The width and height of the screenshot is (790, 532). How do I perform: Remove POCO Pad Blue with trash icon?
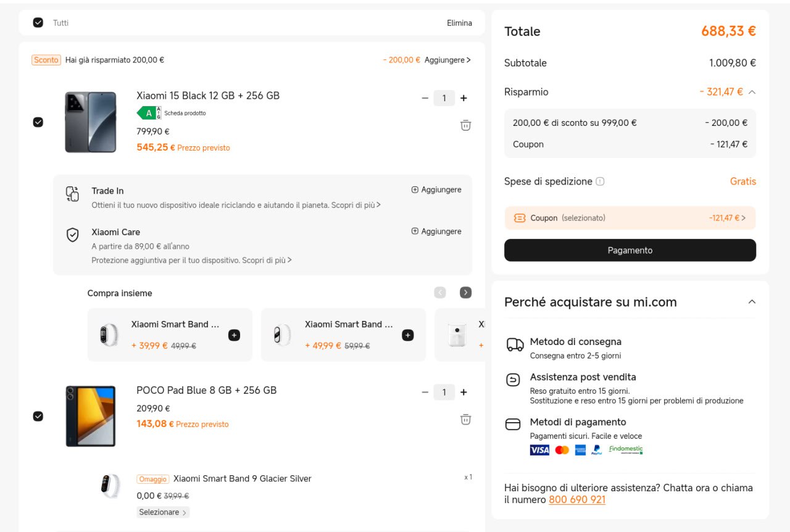tap(465, 420)
